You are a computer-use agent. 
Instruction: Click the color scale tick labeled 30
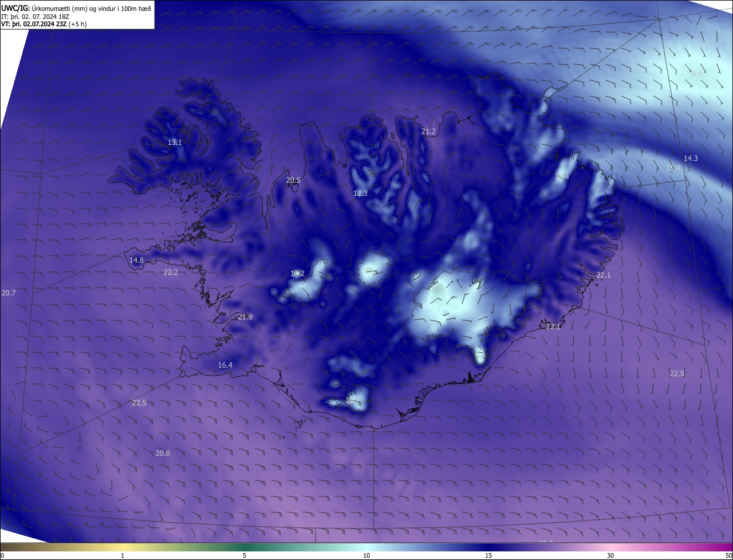tap(610, 555)
